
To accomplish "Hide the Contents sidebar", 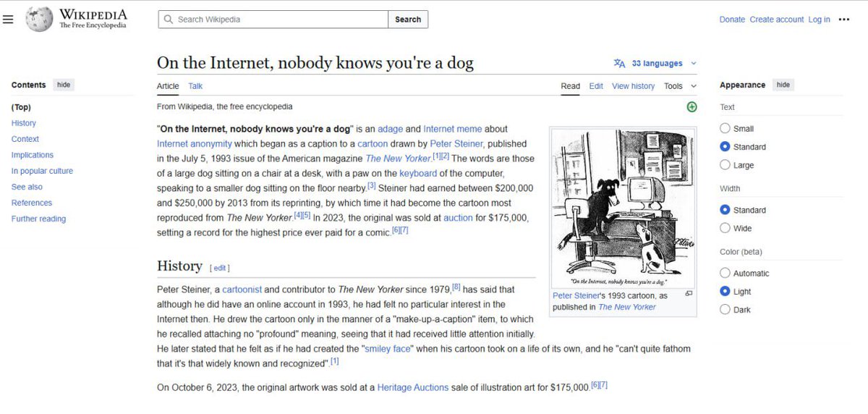I will click(x=64, y=85).
